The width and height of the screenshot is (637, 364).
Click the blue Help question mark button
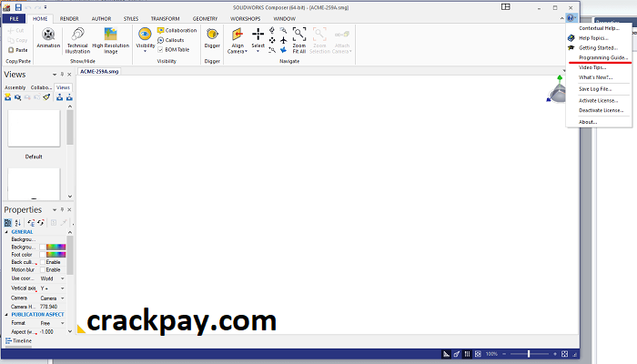571,18
